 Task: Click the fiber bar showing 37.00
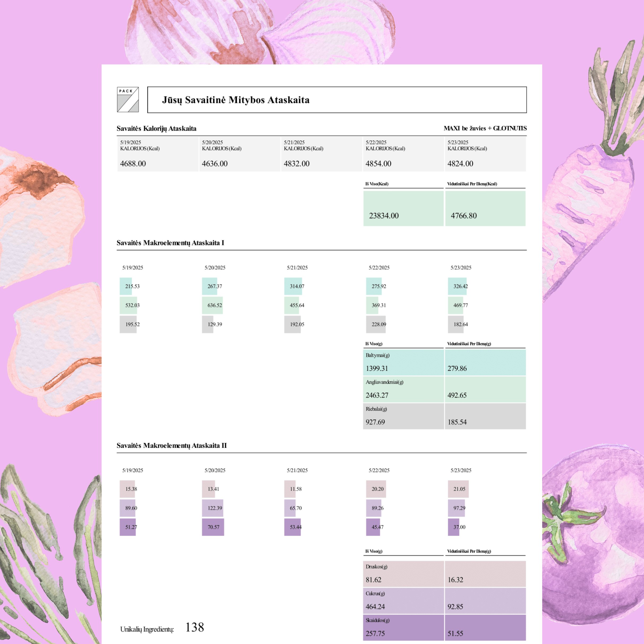point(454,527)
